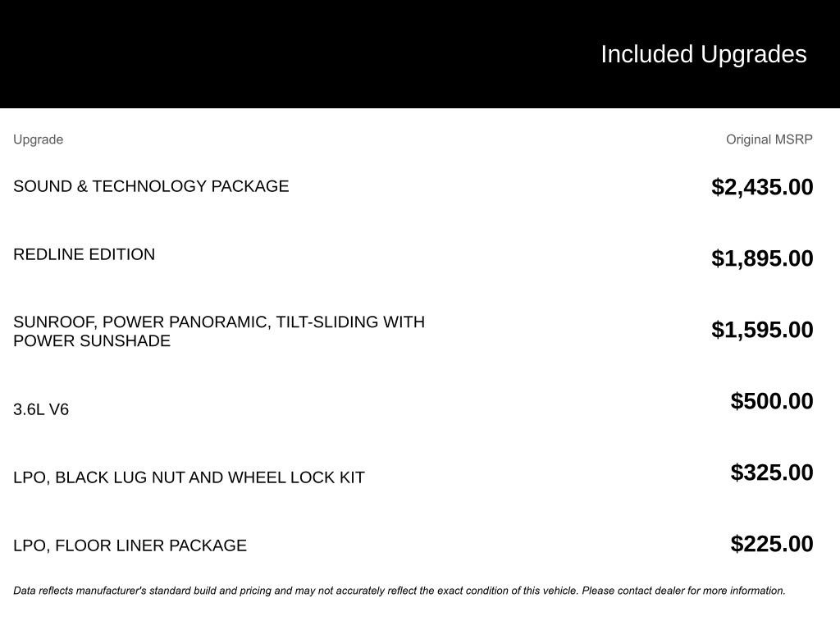The image size is (840, 630).
Task: Click the $2,435.00 price
Action: pyautogui.click(x=762, y=187)
